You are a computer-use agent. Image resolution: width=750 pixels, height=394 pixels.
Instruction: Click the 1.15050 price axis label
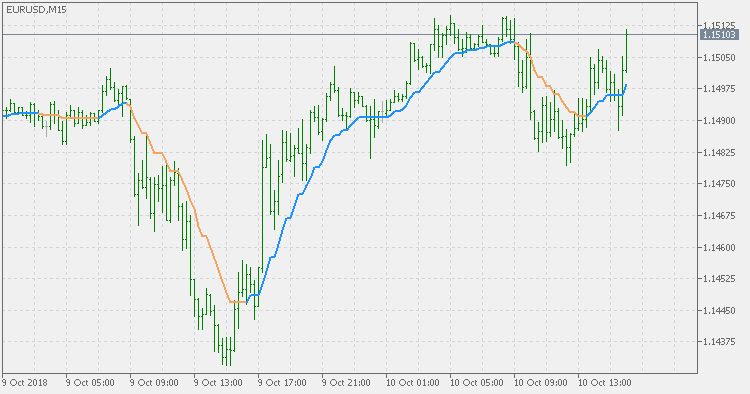coord(719,57)
